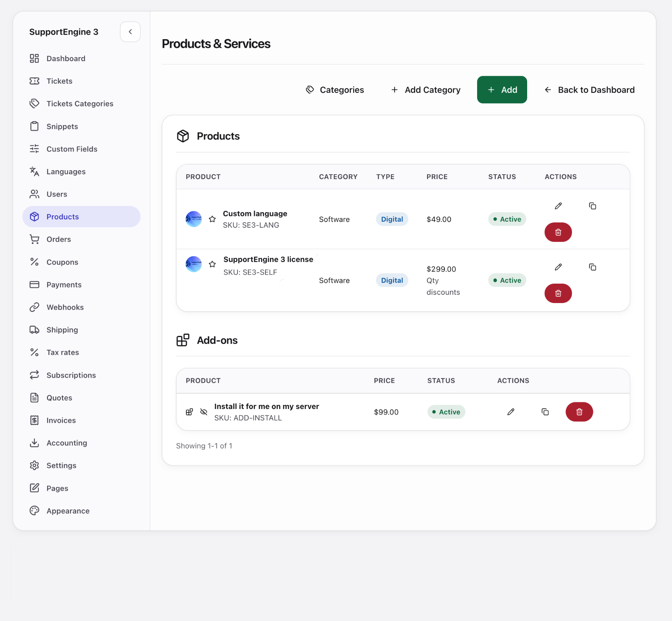The width and height of the screenshot is (672, 621).
Task: Click SKU: ADD-INSTALL text
Action: tap(248, 418)
